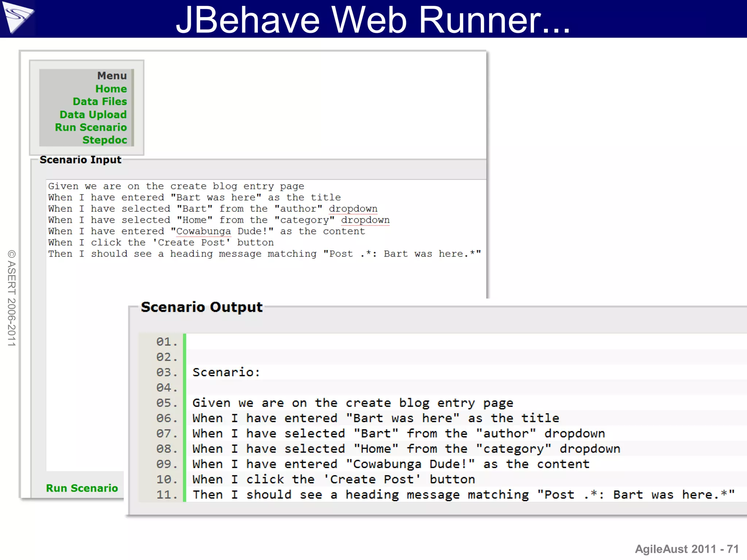Click output line 05 Given step

[352, 403]
